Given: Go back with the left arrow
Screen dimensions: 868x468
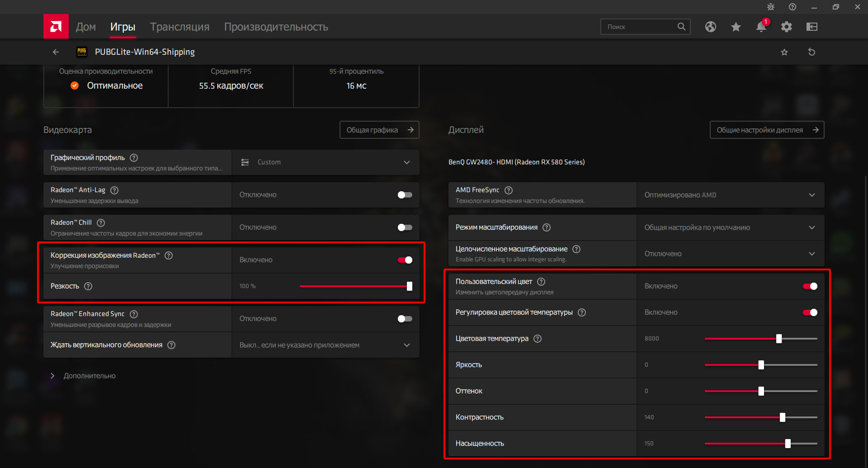Looking at the screenshot, I should (x=56, y=52).
